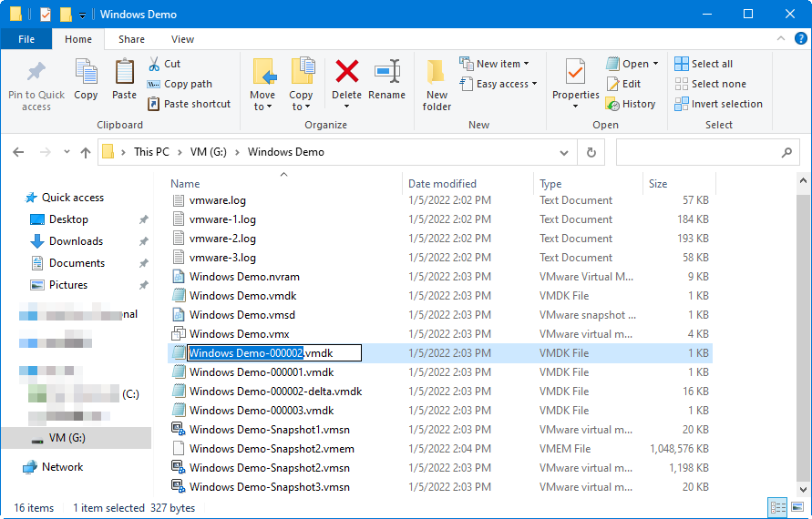Click VM (G:) in breadcrumb path
Viewport: 812px width, 519px height.
click(x=208, y=152)
